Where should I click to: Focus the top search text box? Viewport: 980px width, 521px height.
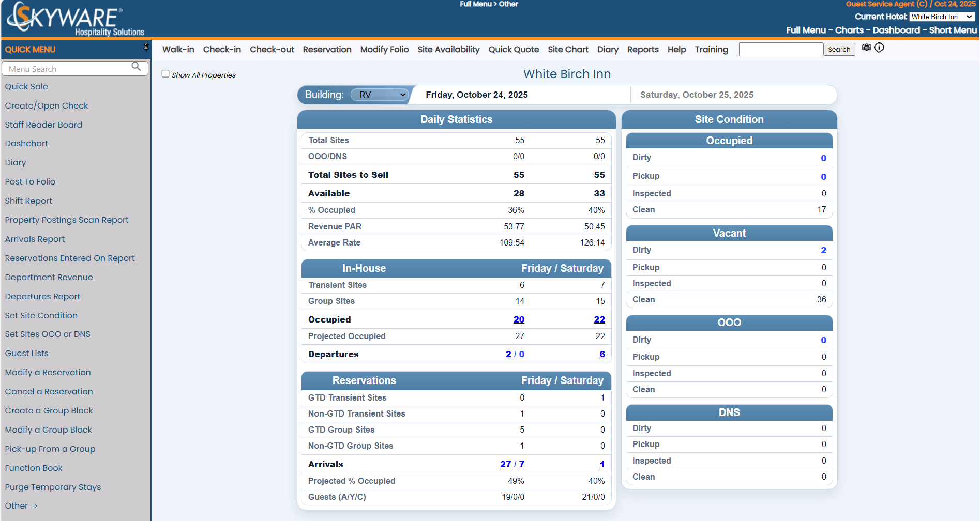[780, 50]
